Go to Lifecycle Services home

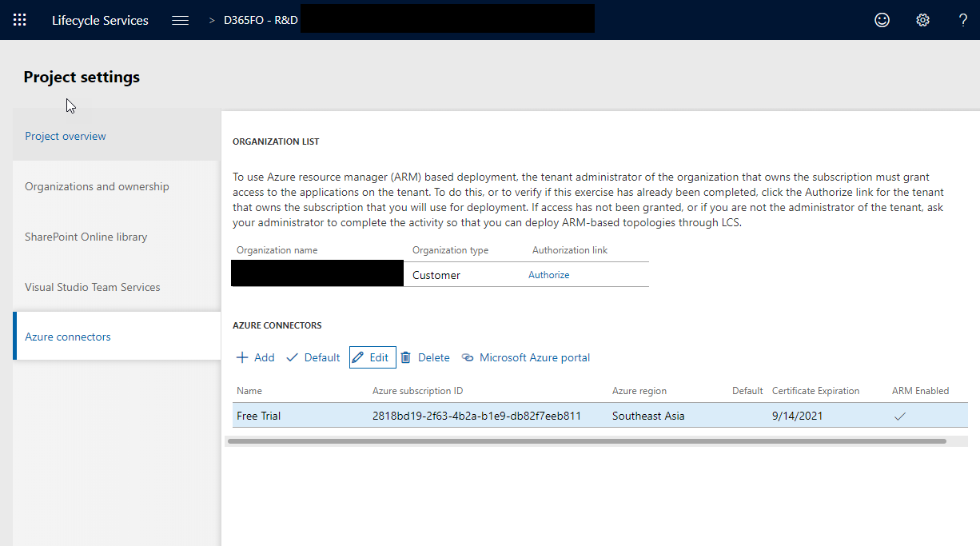100,20
